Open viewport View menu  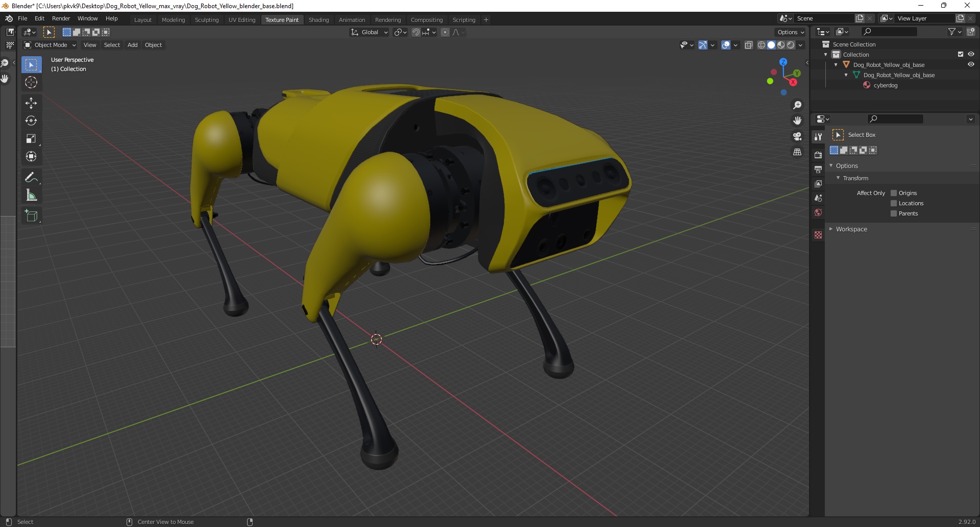point(90,45)
